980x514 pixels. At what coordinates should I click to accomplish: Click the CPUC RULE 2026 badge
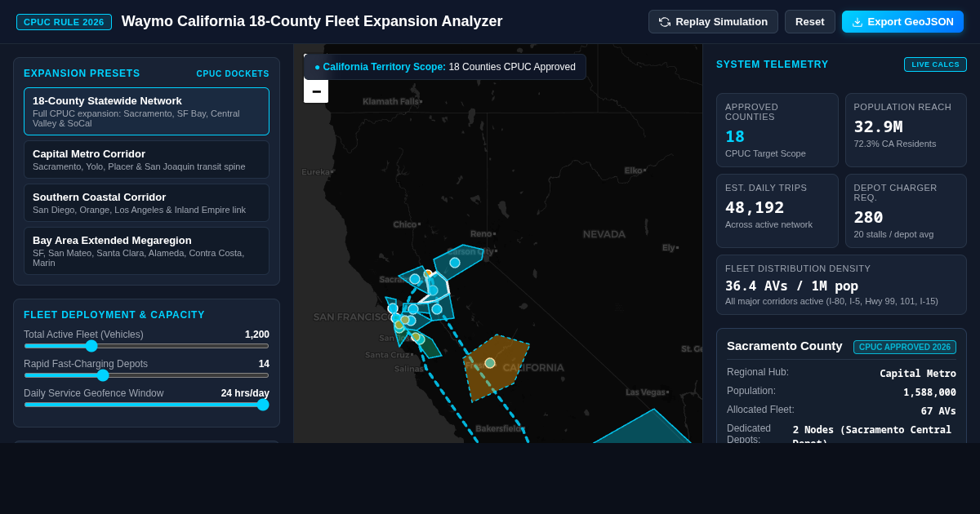point(64,22)
